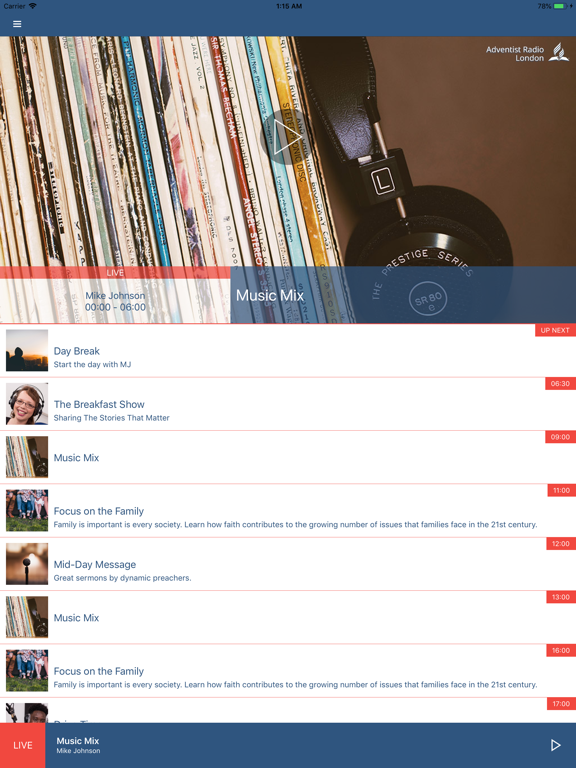Tap Music Mix title in now-playing bar
This screenshot has height=768, width=576.
tap(77, 741)
